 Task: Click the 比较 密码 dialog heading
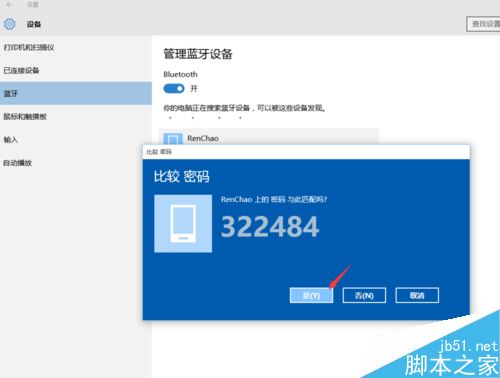181,176
